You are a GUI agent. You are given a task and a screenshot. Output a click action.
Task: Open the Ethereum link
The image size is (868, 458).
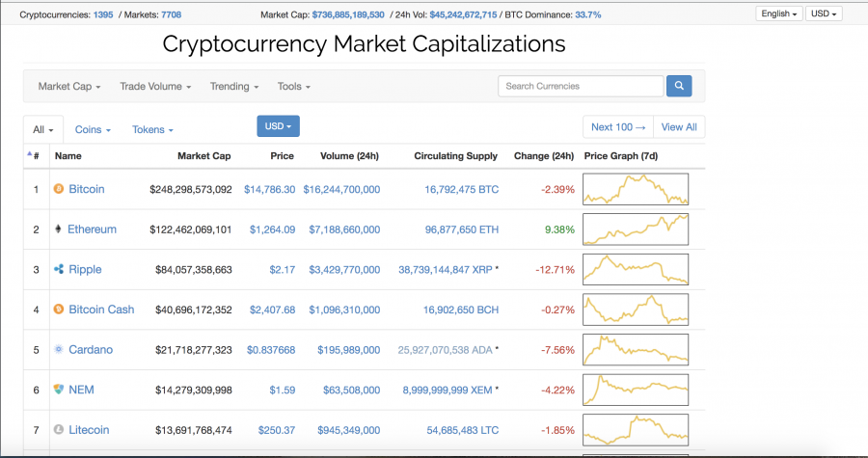tap(92, 229)
